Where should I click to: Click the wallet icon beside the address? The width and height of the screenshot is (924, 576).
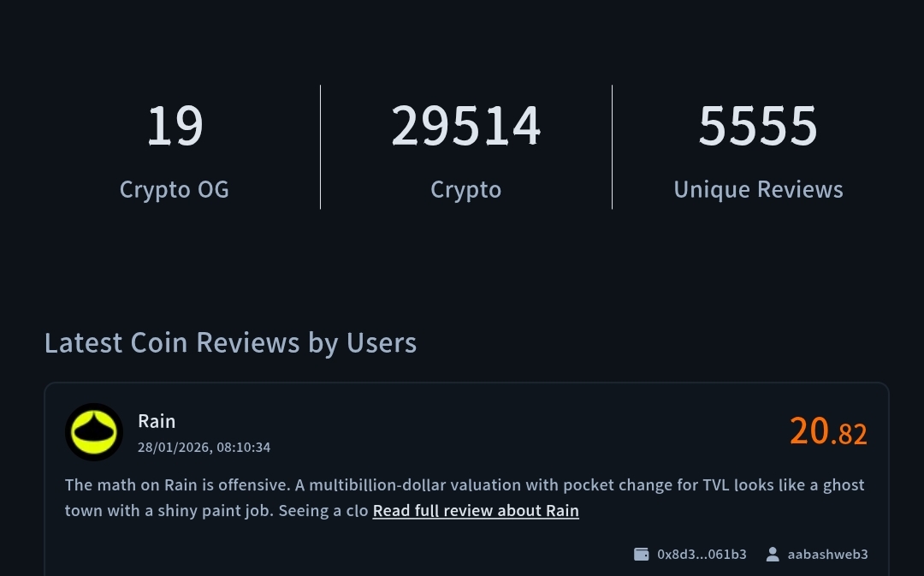click(x=641, y=555)
